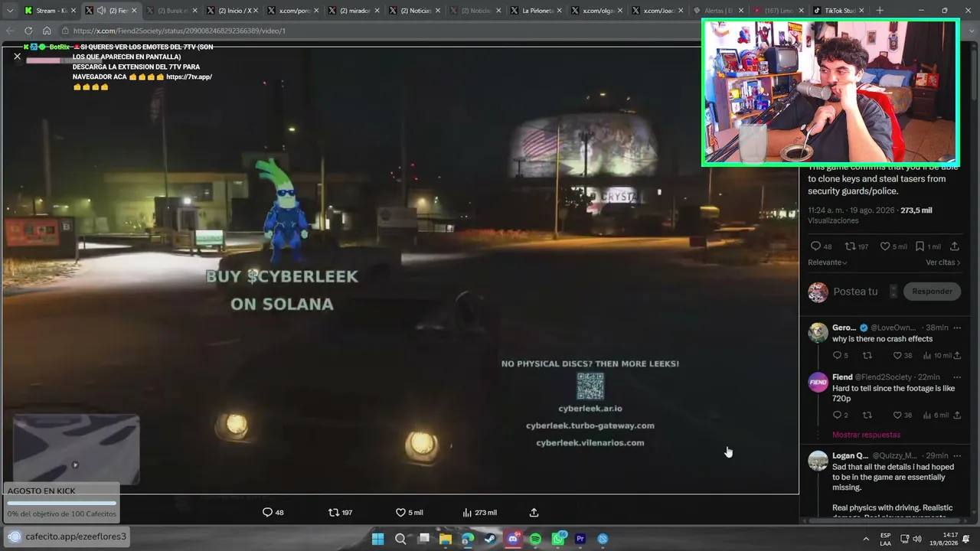980x551 pixels.
Task: Open Ver citas link
Action: [x=943, y=262]
